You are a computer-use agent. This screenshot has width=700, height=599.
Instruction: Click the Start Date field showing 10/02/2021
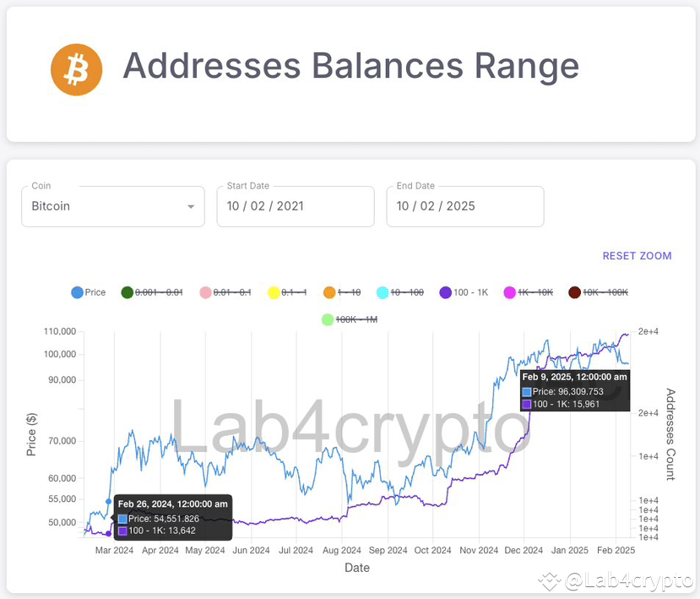(295, 206)
